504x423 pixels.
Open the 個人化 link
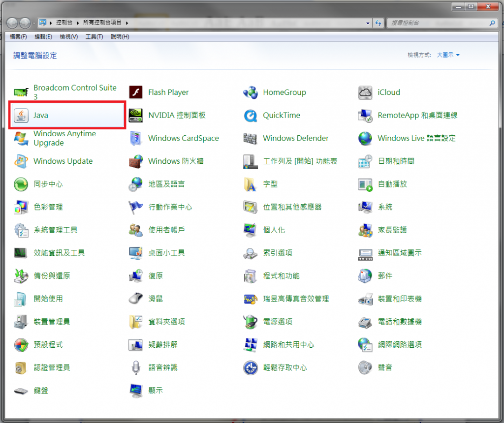point(274,230)
